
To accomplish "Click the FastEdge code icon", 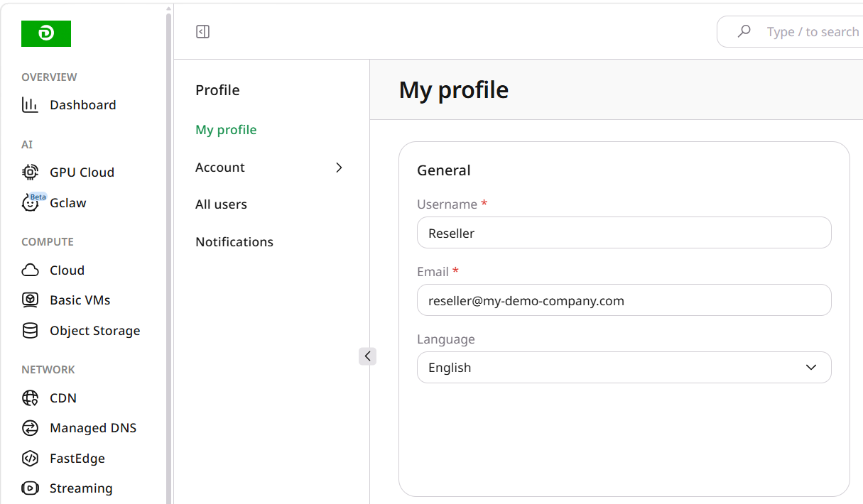I will [30, 459].
